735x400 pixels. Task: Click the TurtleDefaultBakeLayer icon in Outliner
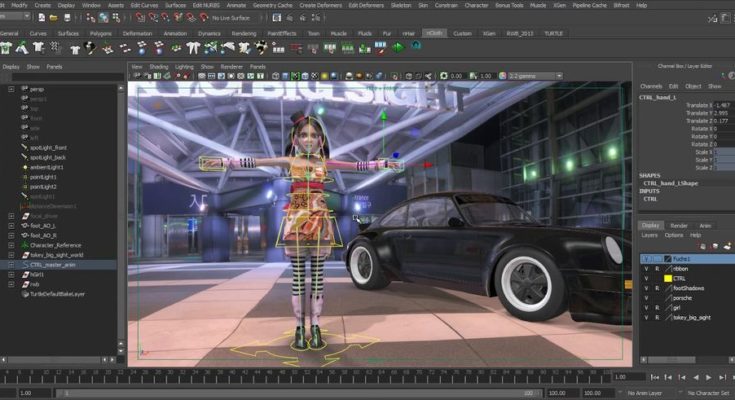coord(24,294)
